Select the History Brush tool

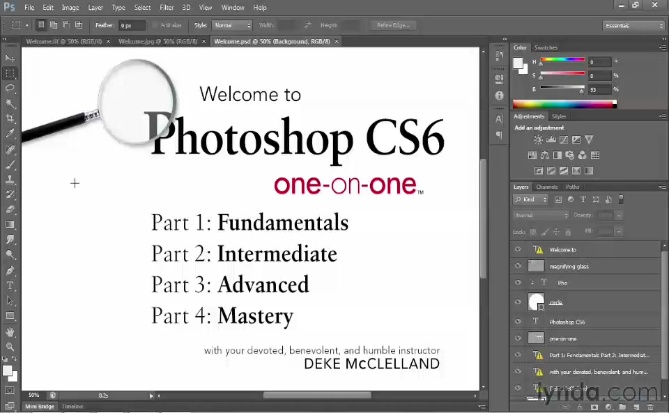pyautogui.click(x=10, y=195)
